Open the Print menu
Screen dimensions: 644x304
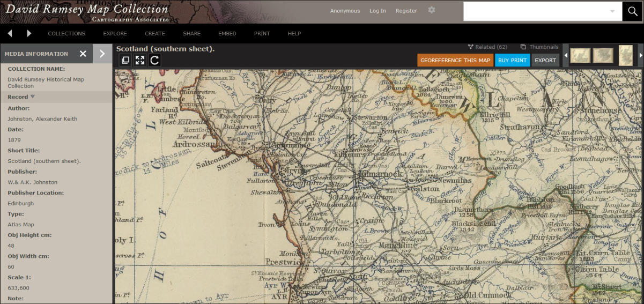(262, 34)
